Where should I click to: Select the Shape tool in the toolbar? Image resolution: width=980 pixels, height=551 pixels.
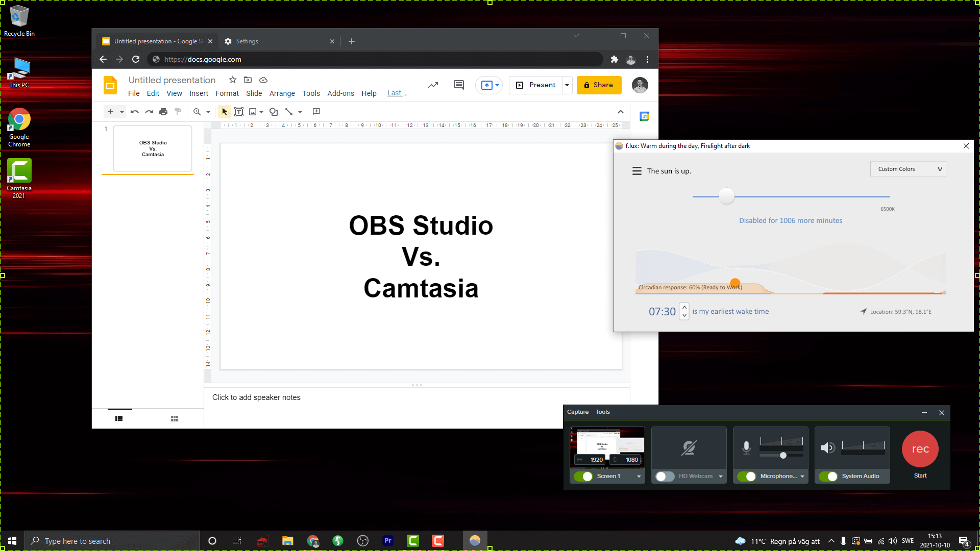pos(274,112)
